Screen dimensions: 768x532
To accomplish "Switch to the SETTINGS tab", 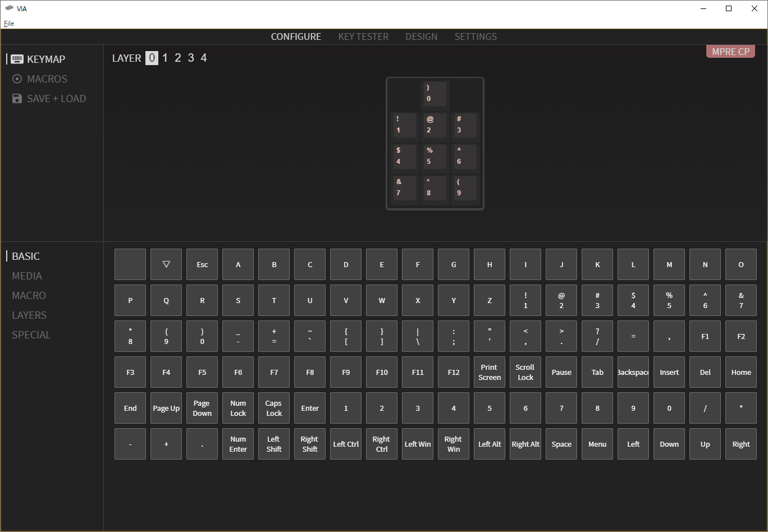I will pyautogui.click(x=476, y=36).
